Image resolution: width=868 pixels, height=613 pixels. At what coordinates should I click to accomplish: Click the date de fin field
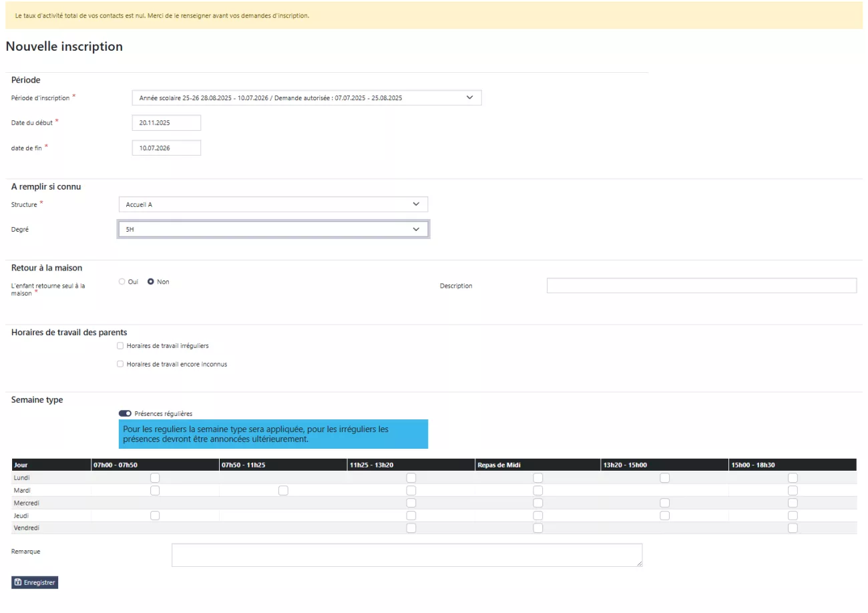coord(166,148)
